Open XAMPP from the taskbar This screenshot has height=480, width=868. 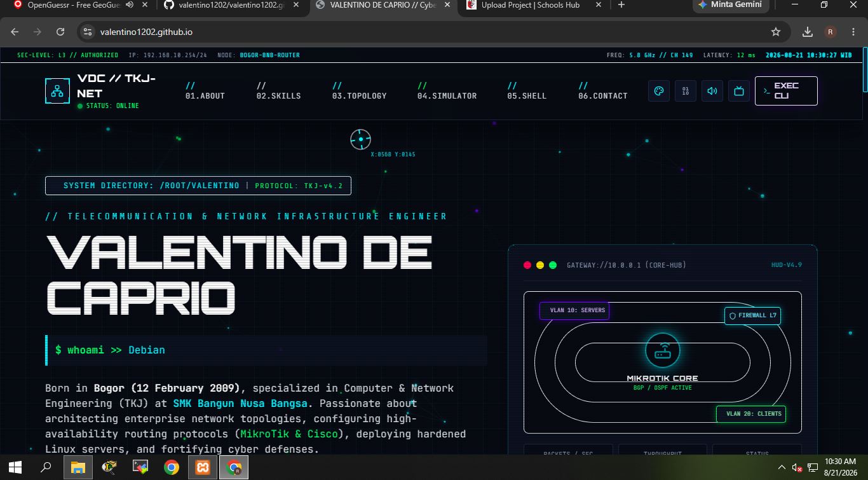click(203, 467)
